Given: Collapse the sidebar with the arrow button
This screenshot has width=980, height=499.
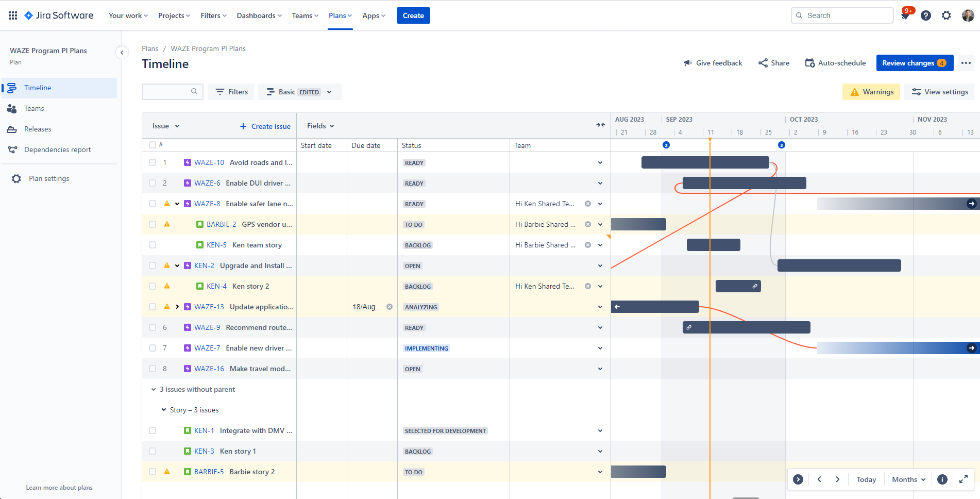Looking at the screenshot, I should pyautogui.click(x=122, y=52).
